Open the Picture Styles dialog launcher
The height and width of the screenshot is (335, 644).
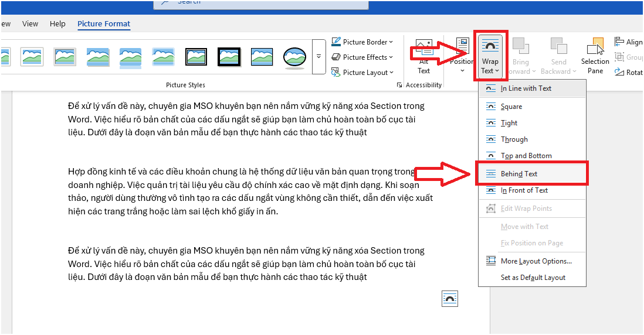tap(399, 85)
